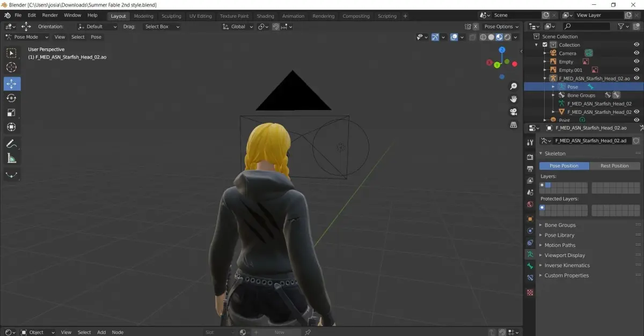Expand the Camera item in outliner
This screenshot has width=644, height=336.
545,53
